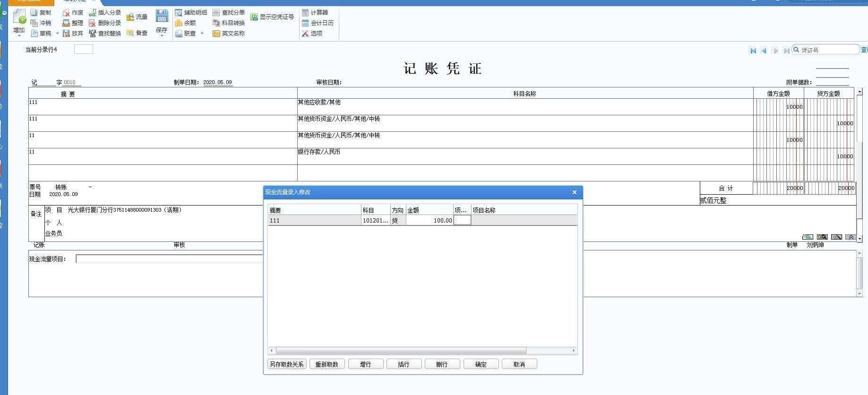868x395 pixels.
Task: Go to the first voucher with navigation arrow
Action: (753, 51)
